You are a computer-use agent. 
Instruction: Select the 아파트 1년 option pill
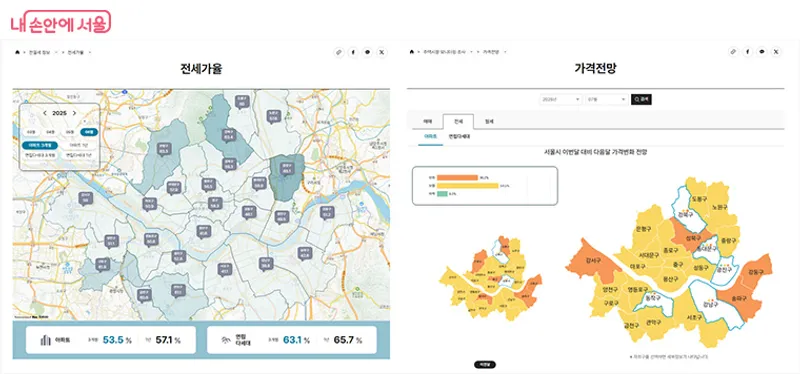(78, 145)
